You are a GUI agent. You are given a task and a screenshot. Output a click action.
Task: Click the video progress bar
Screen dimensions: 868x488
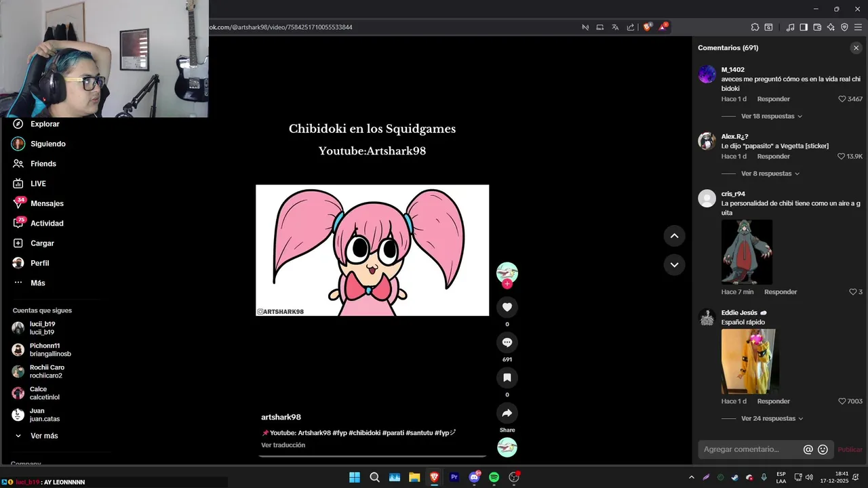[x=372, y=456]
